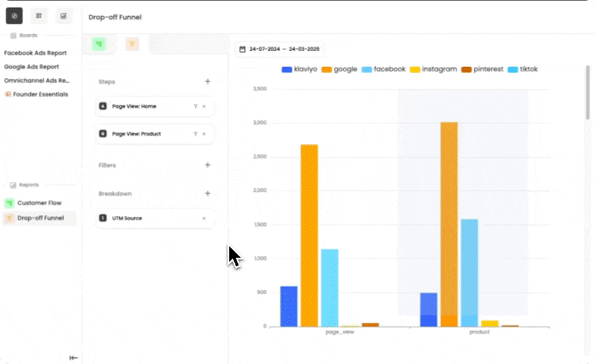Toggle the instagram legend series
The width and height of the screenshot is (595, 364).
click(433, 70)
